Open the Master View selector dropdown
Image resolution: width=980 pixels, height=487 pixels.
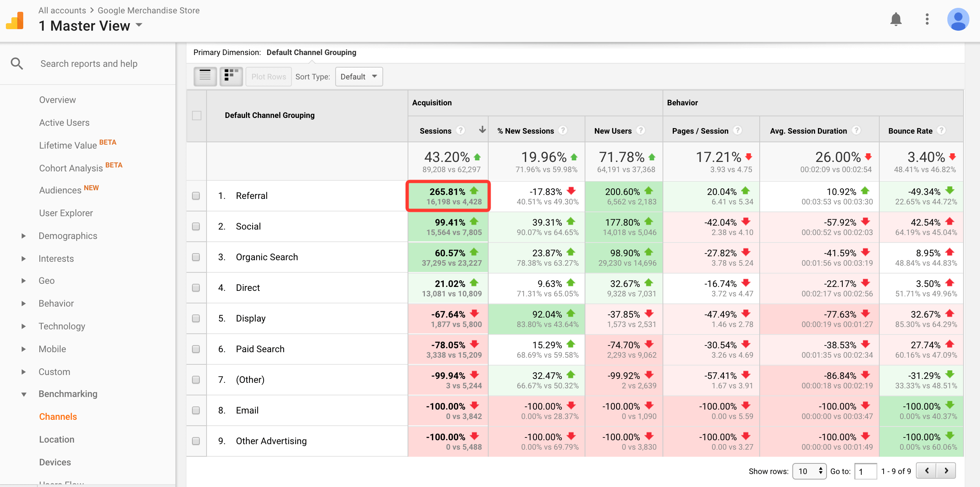point(90,26)
